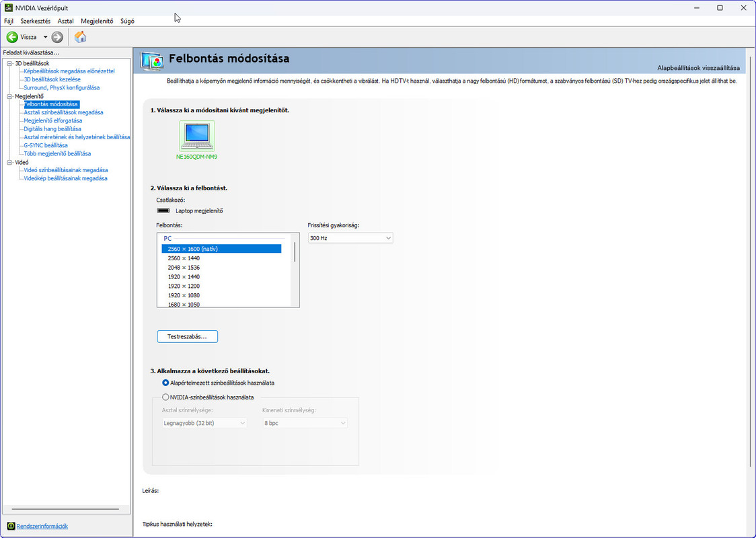
Task: Select the NE160QDM-NM9 laptop display icon
Action: pos(196,137)
